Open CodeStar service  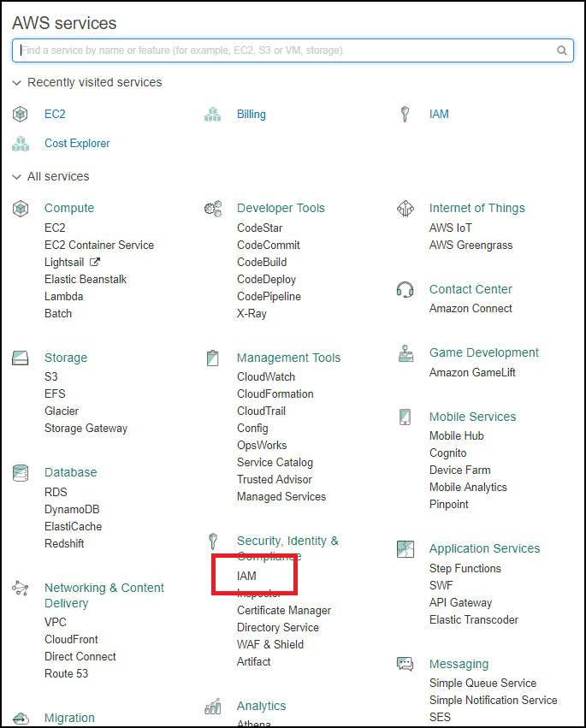point(259,228)
